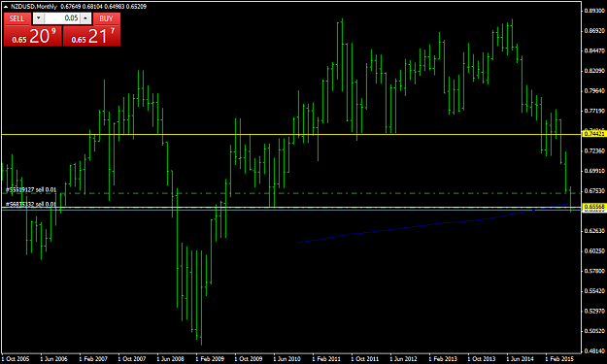
Task: Collapse the one-click trading panel triangle
Action: point(6,6)
